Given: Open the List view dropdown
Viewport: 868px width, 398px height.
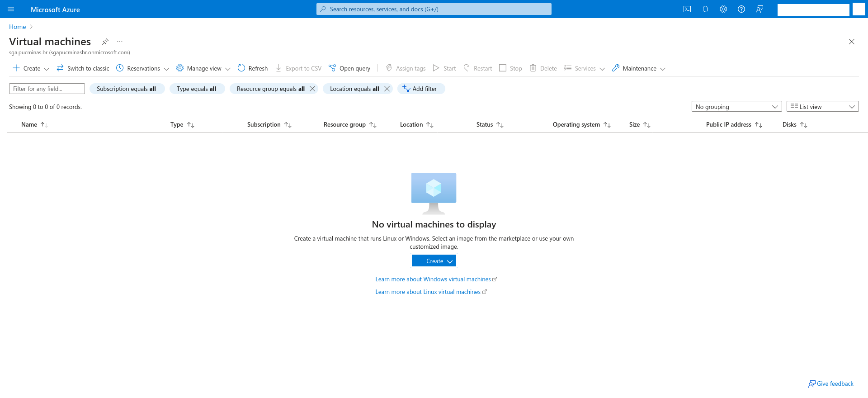Looking at the screenshot, I should tap(822, 107).
